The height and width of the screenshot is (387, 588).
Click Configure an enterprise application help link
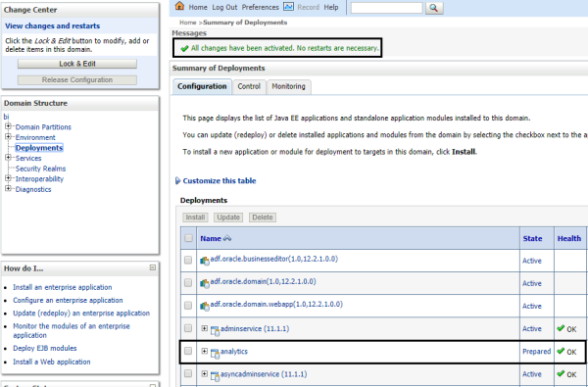pyautogui.click(x=68, y=301)
